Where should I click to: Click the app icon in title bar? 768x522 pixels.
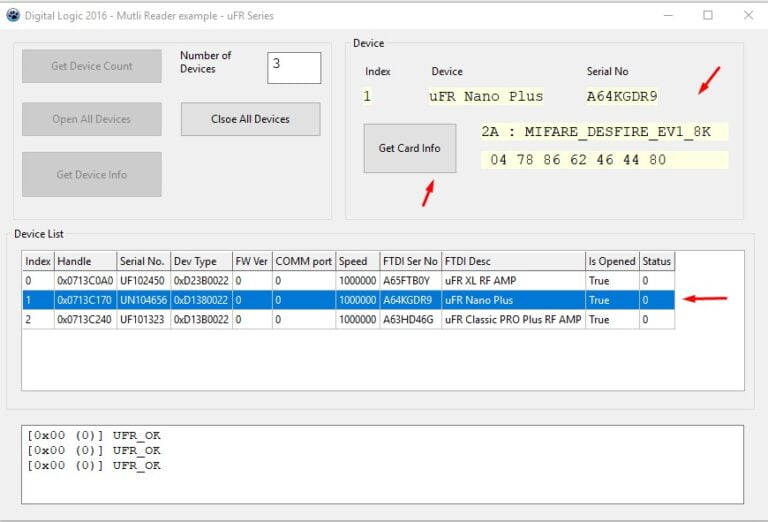click(13, 15)
